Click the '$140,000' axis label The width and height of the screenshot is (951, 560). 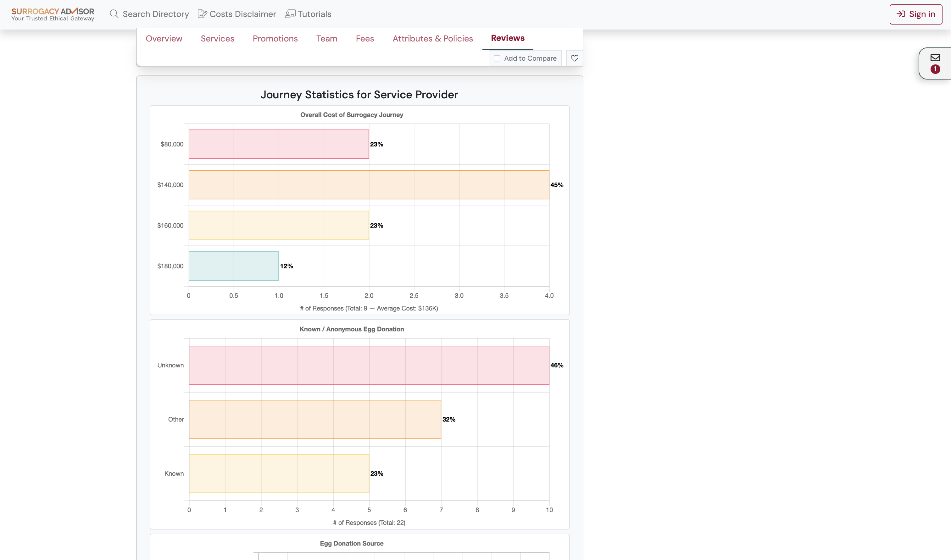170,185
